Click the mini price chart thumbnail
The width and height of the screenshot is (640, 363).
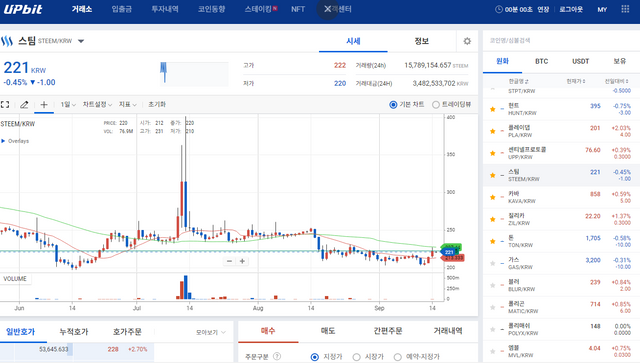193,73
